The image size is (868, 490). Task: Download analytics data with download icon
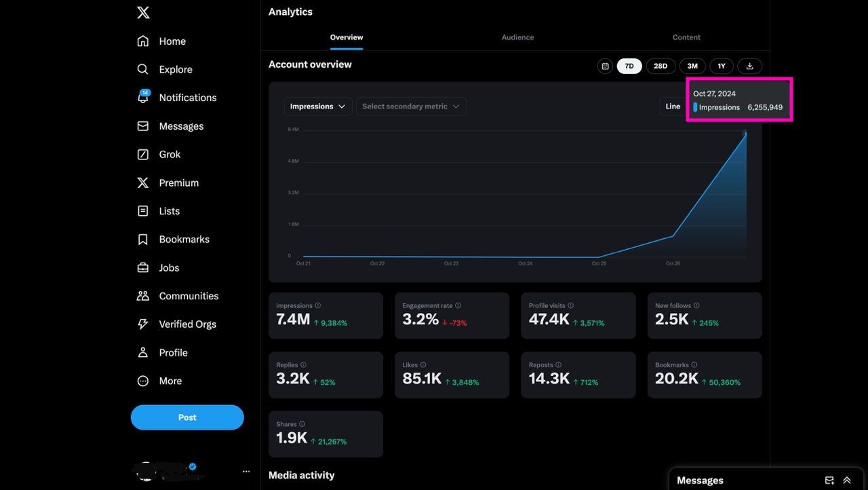tap(749, 66)
